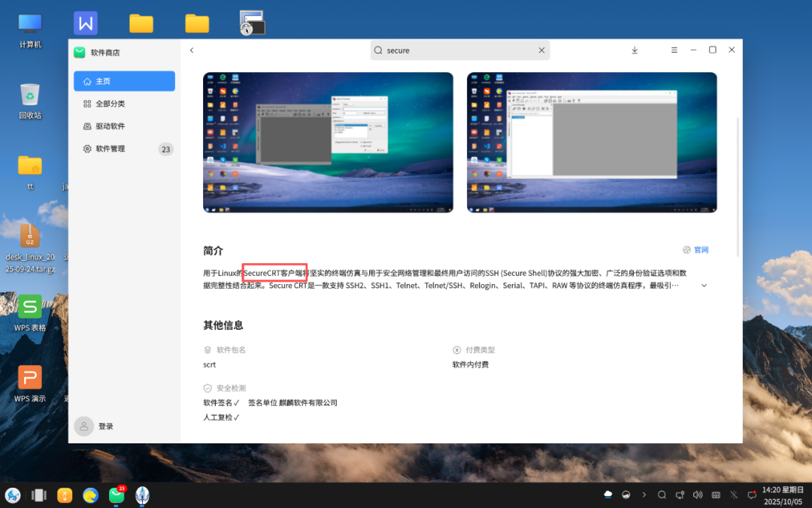The image size is (812, 508).
Task: Click the 人工复检 check entry
Action: pyautogui.click(x=221, y=417)
